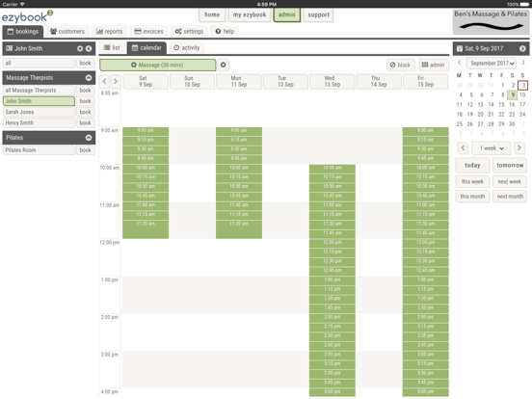
Task: Click book next to Sarah Jones
Action: click(85, 112)
